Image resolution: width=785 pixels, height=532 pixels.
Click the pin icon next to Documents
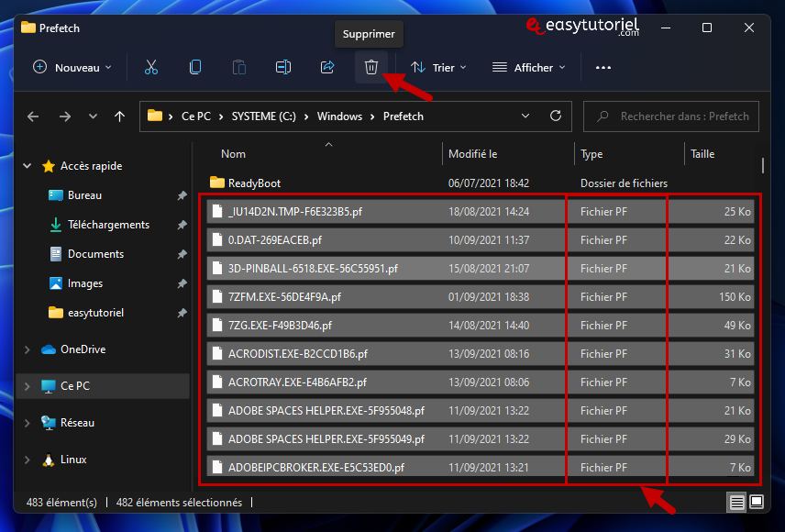pyautogui.click(x=182, y=254)
